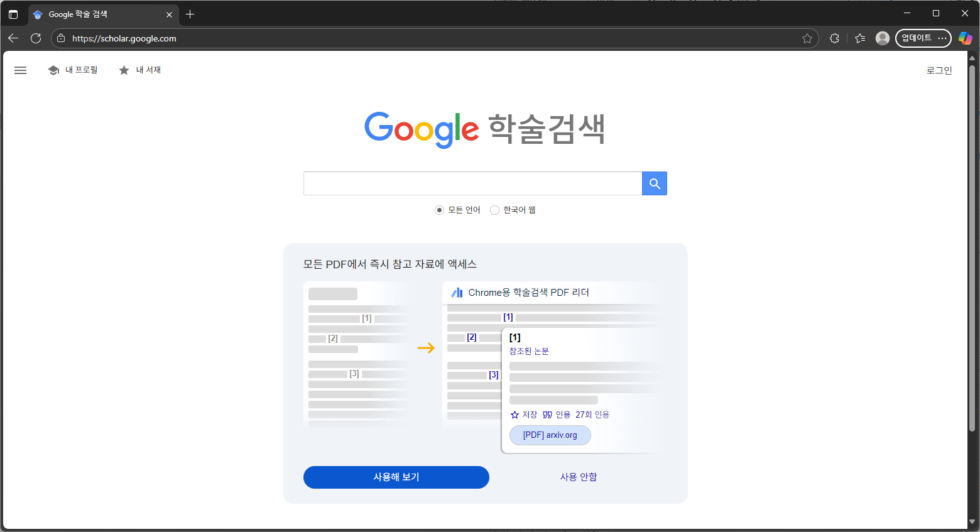The height and width of the screenshot is (532, 980).
Task: Click the Scholar PDF 리더 bar chart icon
Action: pyautogui.click(x=457, y=291)
